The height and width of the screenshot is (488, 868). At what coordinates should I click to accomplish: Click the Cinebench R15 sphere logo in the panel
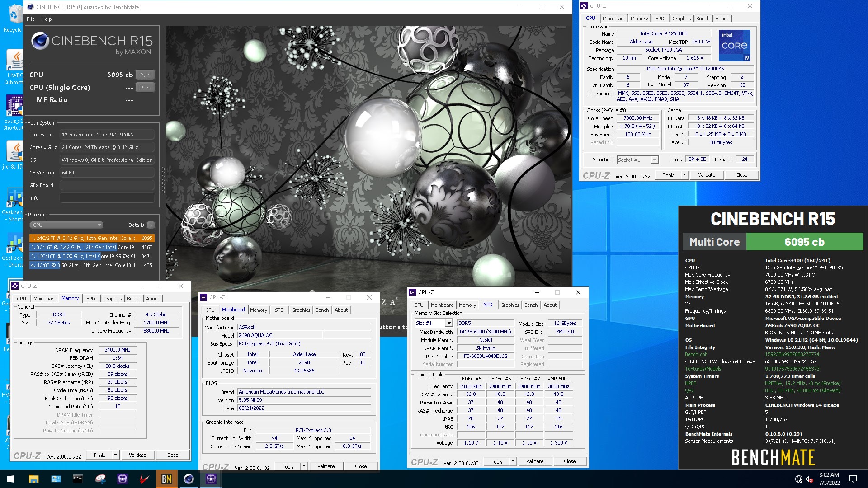(40, 41)
